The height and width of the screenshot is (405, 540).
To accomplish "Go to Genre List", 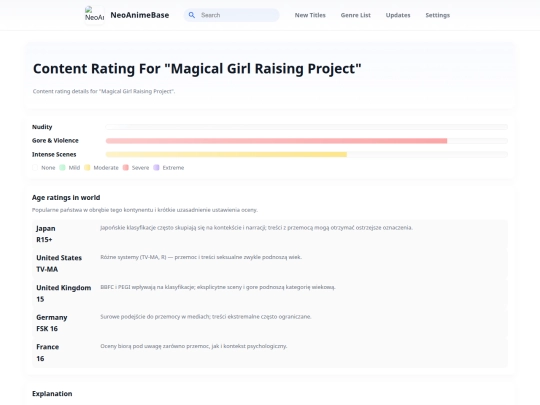I will coord(355,15).
